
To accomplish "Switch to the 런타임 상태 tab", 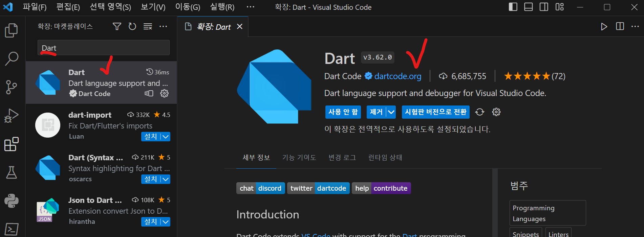I will click(x=385, y=158).
